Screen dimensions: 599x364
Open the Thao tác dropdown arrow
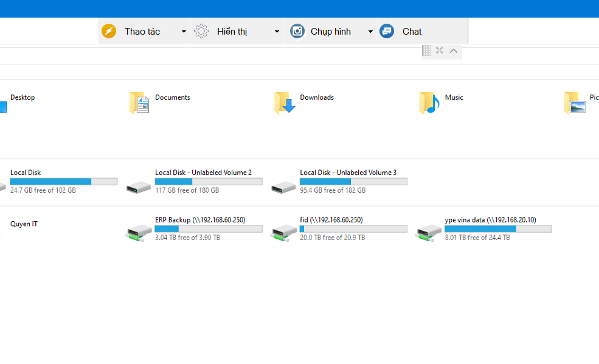pos(184,31)
